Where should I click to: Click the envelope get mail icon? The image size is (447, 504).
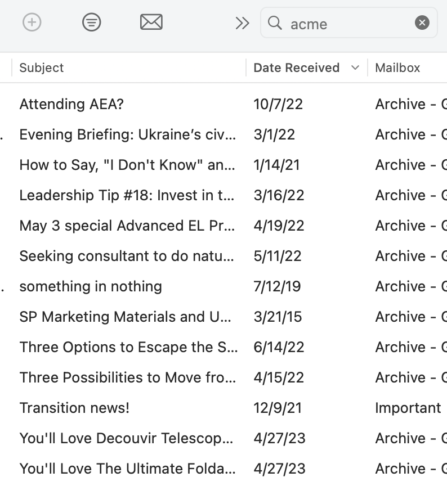coord(151,22)
